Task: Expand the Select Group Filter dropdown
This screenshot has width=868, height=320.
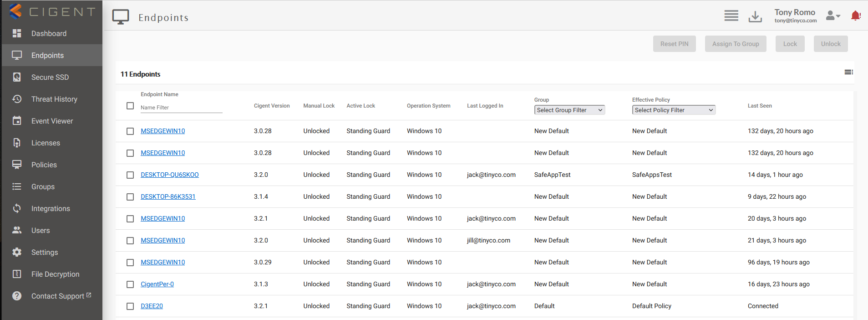Action: click(x=569, y=110)
